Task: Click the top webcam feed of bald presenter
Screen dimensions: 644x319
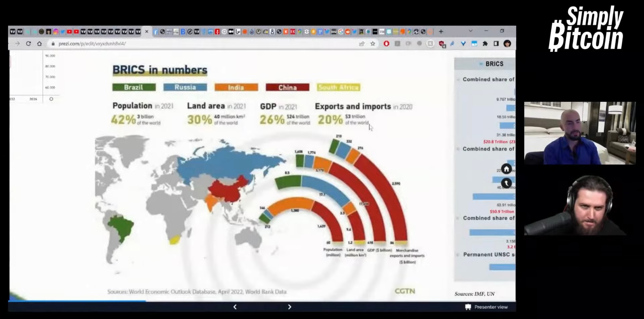Action: tap(580, 133)
